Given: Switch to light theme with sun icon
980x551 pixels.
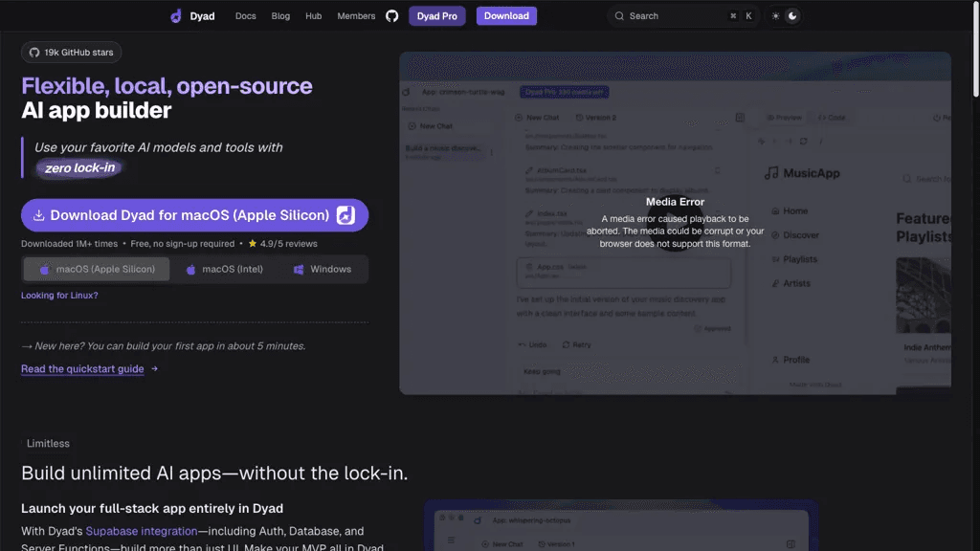Looking at the screenshot, I should click(775, 15).
